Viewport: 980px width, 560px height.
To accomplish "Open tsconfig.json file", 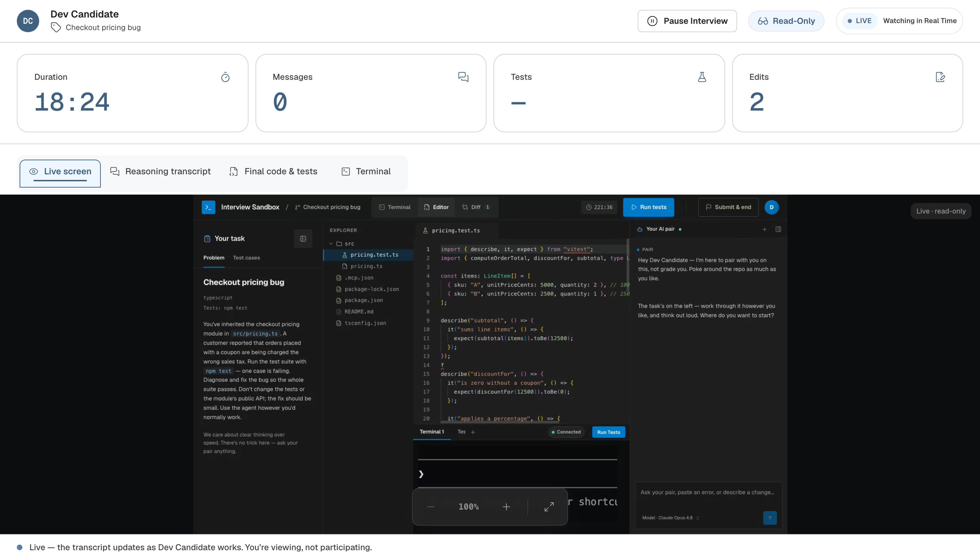I will pyautogui.click(x=369, y=323).
